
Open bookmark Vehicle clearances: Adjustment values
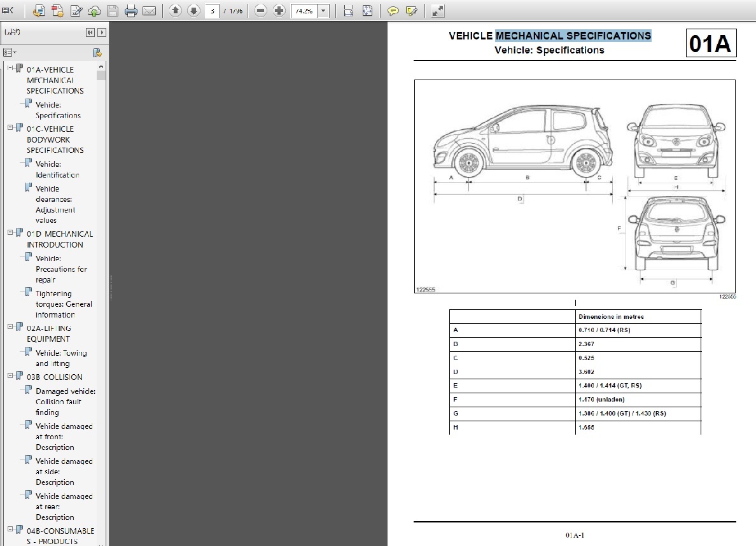55,204
